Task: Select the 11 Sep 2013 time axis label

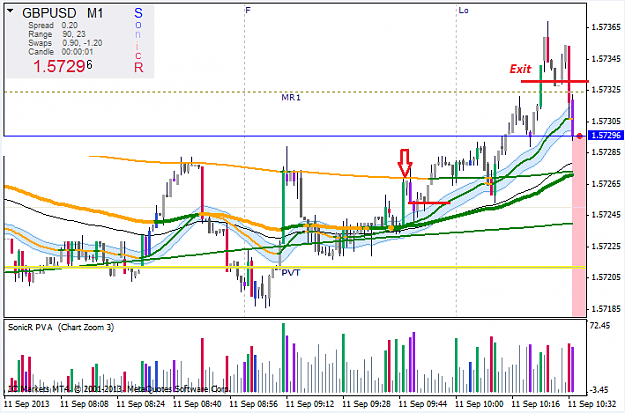Action: [x=27, y=404]
